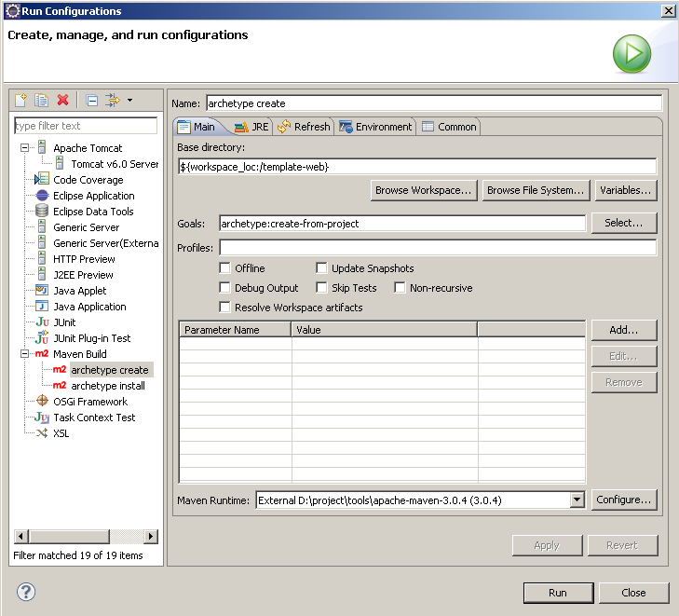Delete selected configuration with red X icon

point(62,100)
